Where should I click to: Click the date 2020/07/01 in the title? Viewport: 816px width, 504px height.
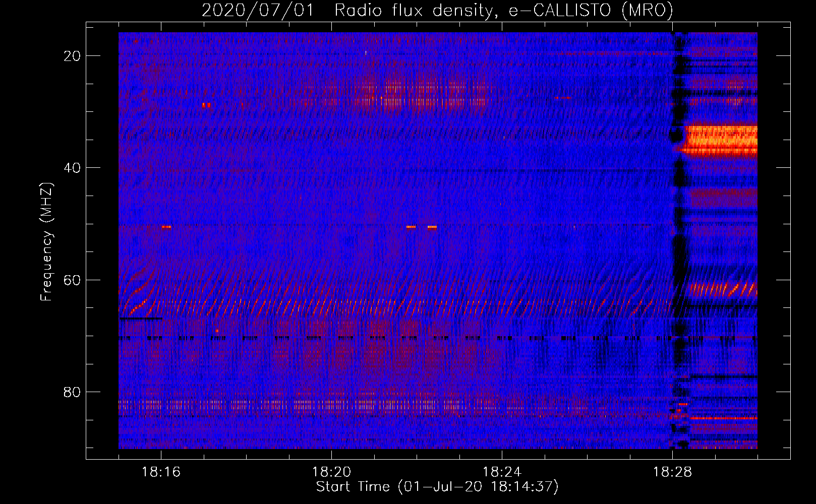pyautogui.click(x=258, y=10)
